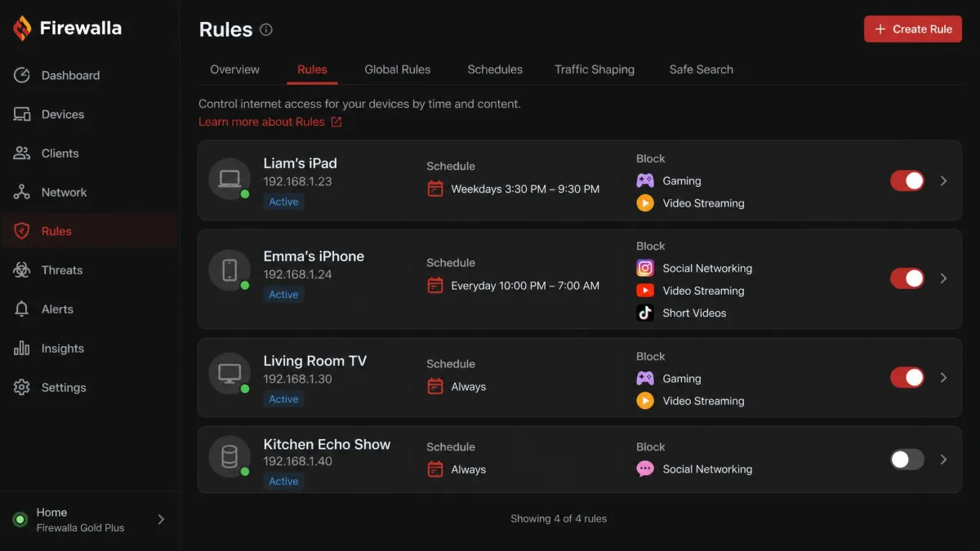Click Liam's iPad laptop device icon
The image size is (980, 551).
[229, 179]
